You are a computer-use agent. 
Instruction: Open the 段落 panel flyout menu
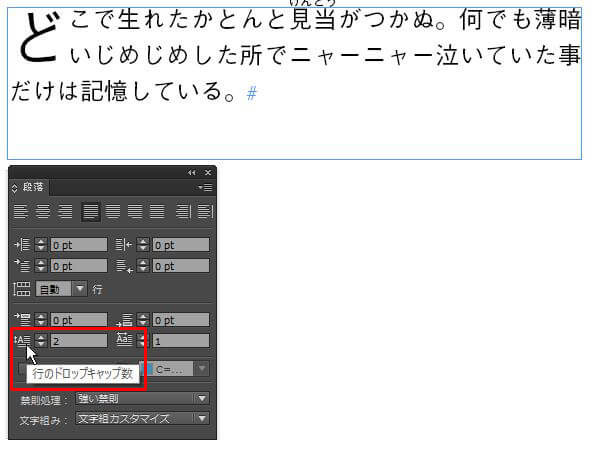click(x=205, y=187)
